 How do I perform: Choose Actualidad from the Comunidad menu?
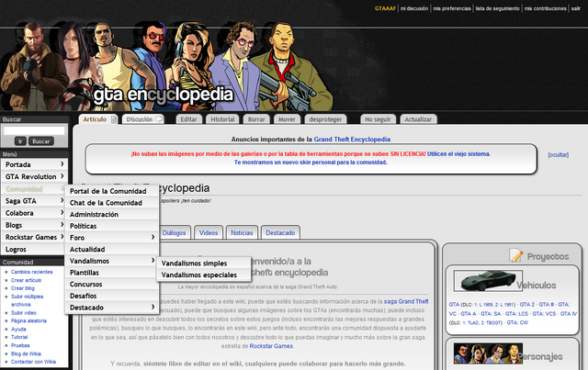click(x=112, y=250)
